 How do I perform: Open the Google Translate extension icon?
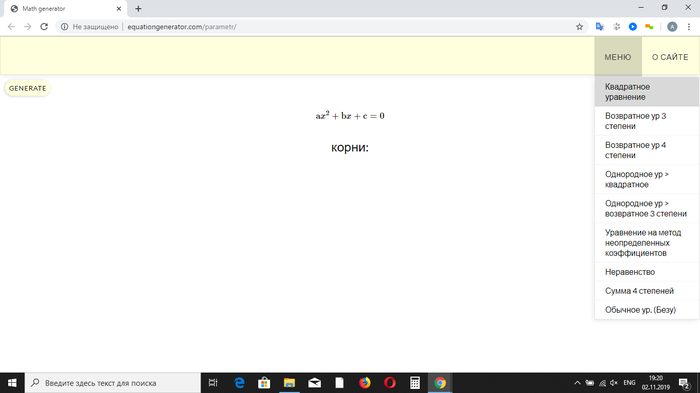(600, 27)
